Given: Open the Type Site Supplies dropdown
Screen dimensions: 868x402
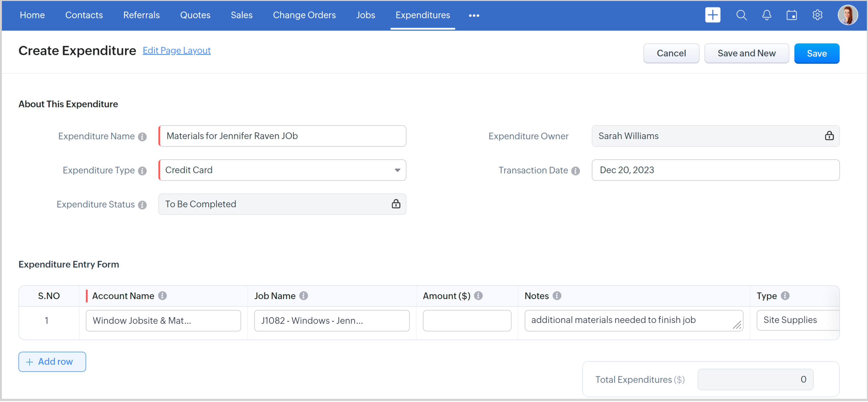Looking at the screenshot, I should pos(797,320).
